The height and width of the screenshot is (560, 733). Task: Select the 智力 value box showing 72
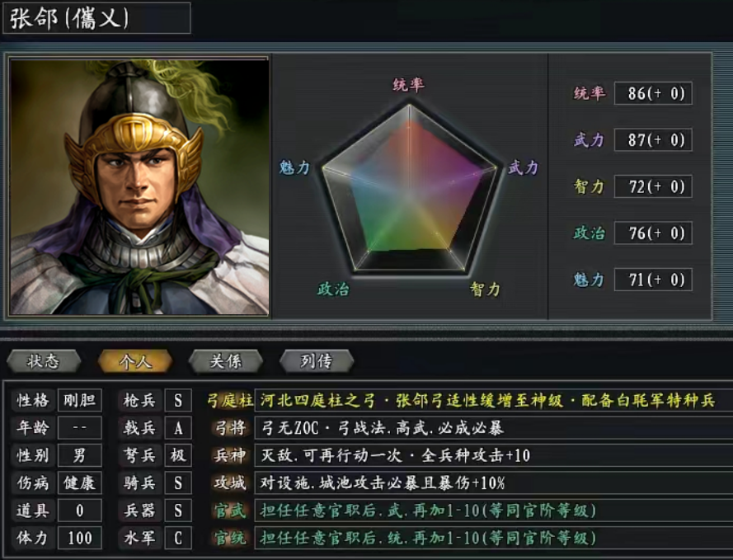point(653,186)
